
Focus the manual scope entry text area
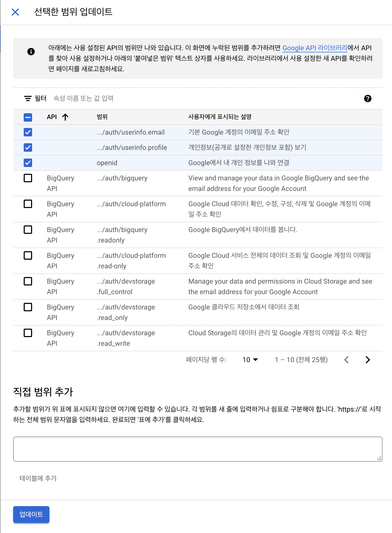pyautogui.click(x=198, y=449)
